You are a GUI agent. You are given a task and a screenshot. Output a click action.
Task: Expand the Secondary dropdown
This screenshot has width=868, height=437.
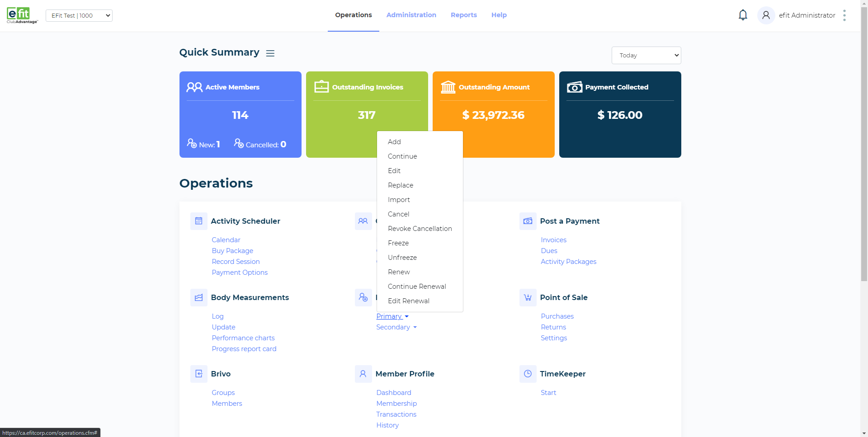(396, 327)
